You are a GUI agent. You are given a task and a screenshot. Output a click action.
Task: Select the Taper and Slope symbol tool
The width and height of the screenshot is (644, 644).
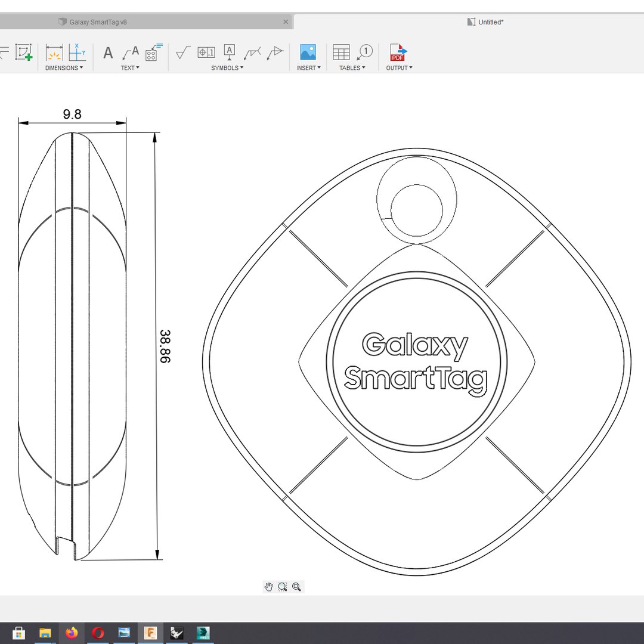coord(275,53)
